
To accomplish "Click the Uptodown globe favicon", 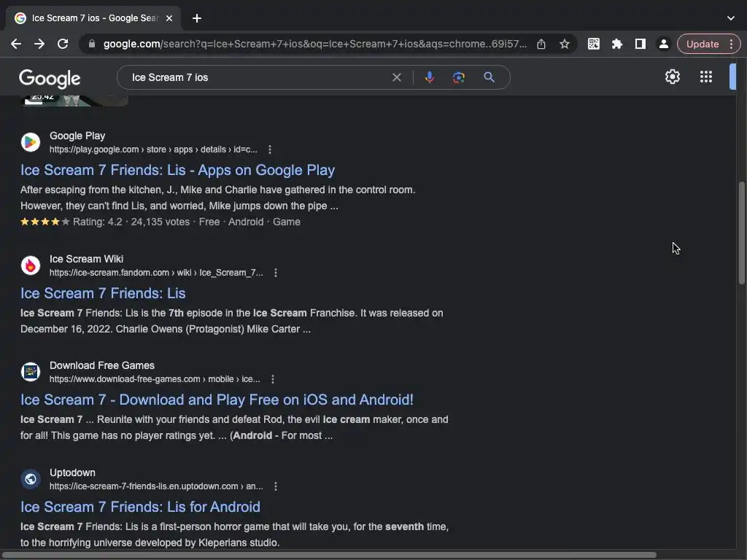I will tap(31, 479).
